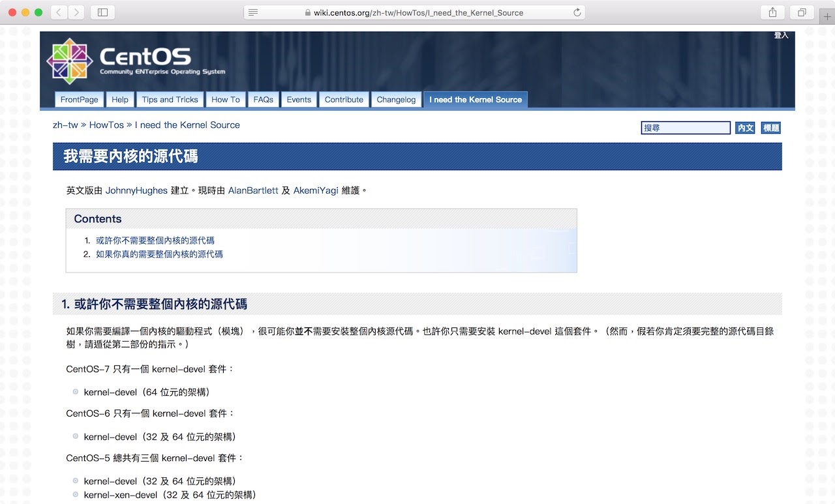Screen dimensions: 835x504
Task: Toggle the Safari sidebar button
Action: [x=102, y=12]
